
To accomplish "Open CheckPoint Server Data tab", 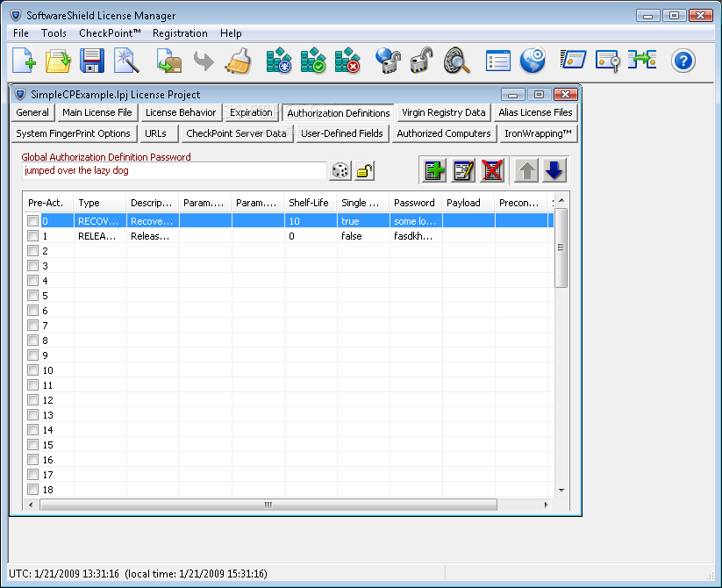I will [x=236, y=133].
